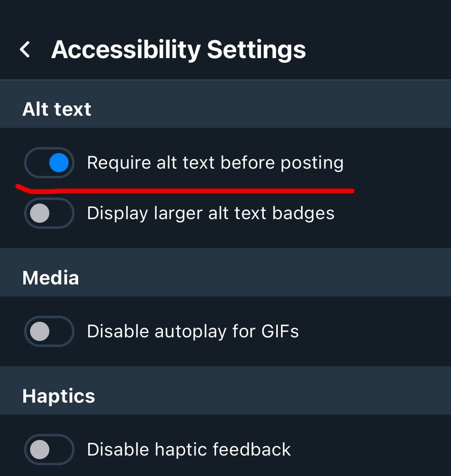Screen dimensions: 451x476
Task: Click the Media section header
Action: click(x=50, y=278)
